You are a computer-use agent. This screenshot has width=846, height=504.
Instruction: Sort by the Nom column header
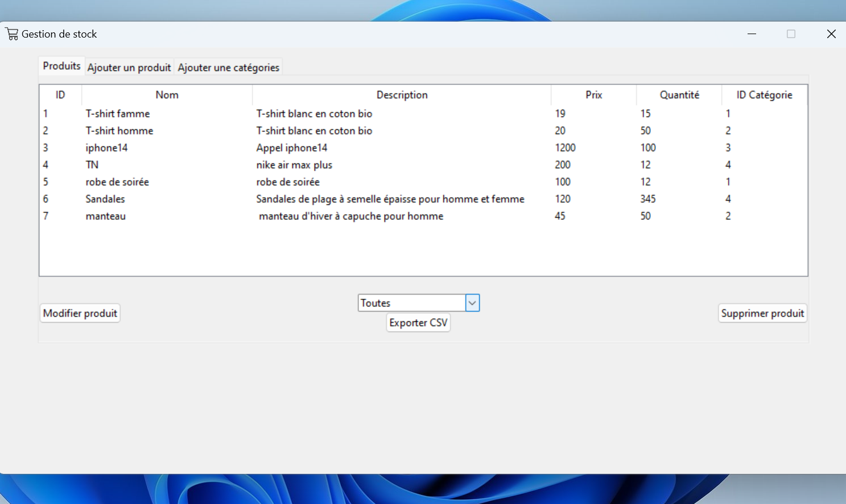point(167,95)
